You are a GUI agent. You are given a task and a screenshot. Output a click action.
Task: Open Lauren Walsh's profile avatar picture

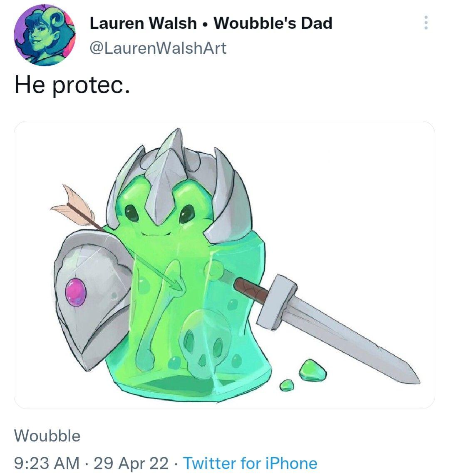(45, 35)
